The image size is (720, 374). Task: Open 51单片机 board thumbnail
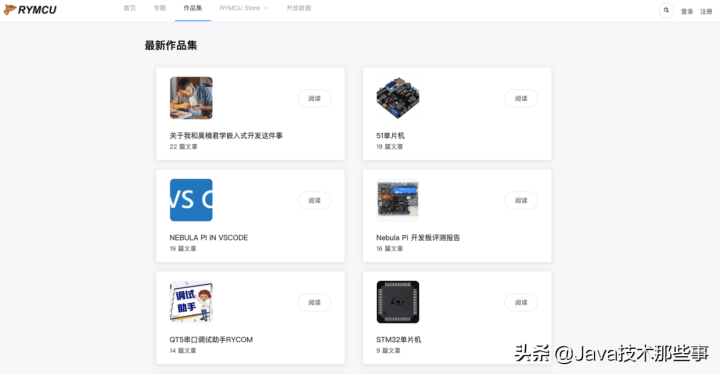click(398, 98)
